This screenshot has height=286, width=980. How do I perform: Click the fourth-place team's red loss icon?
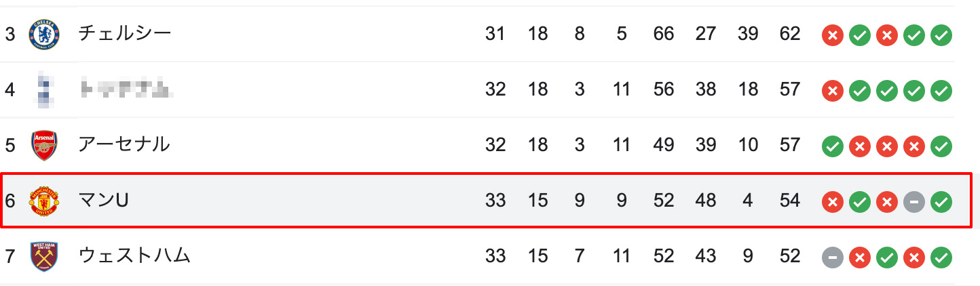pyautogui.click(x=832, y=90)
